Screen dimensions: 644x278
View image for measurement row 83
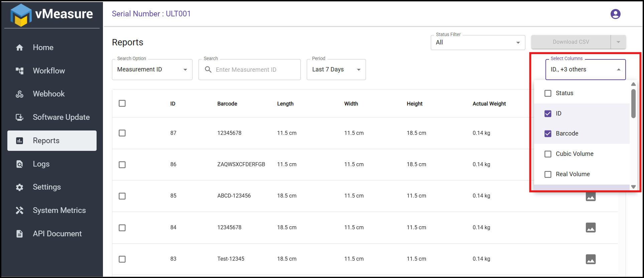(591, 259)
